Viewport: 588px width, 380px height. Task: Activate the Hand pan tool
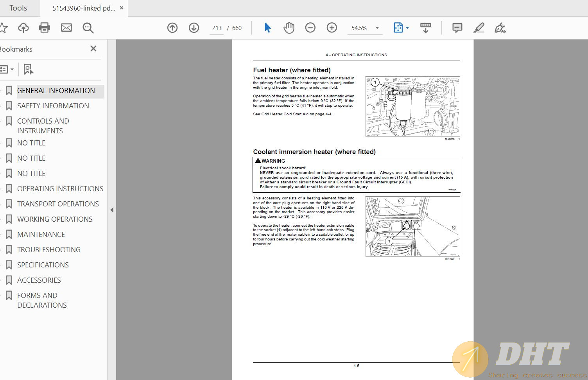click(289, 28)
